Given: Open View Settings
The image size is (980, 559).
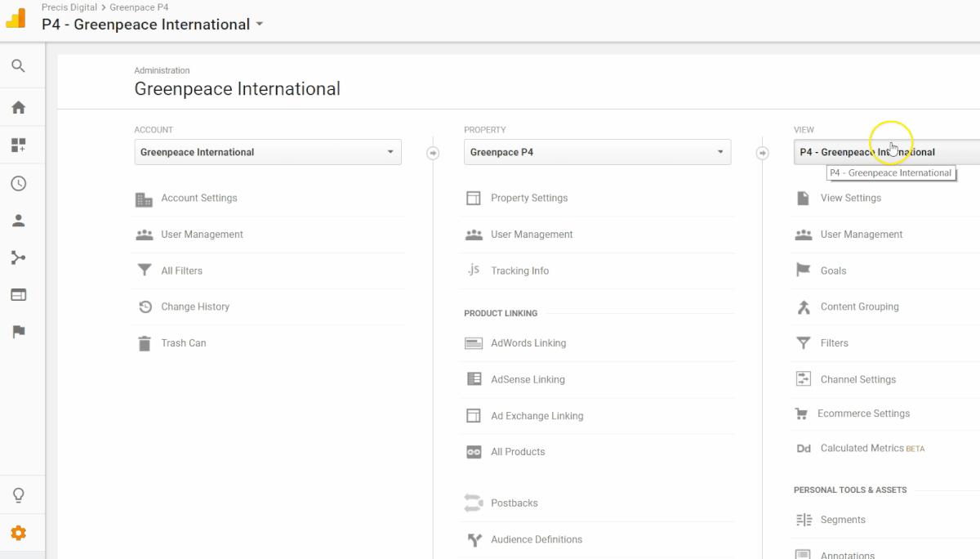Looking at the screenshot, I should tap(851, 199).
